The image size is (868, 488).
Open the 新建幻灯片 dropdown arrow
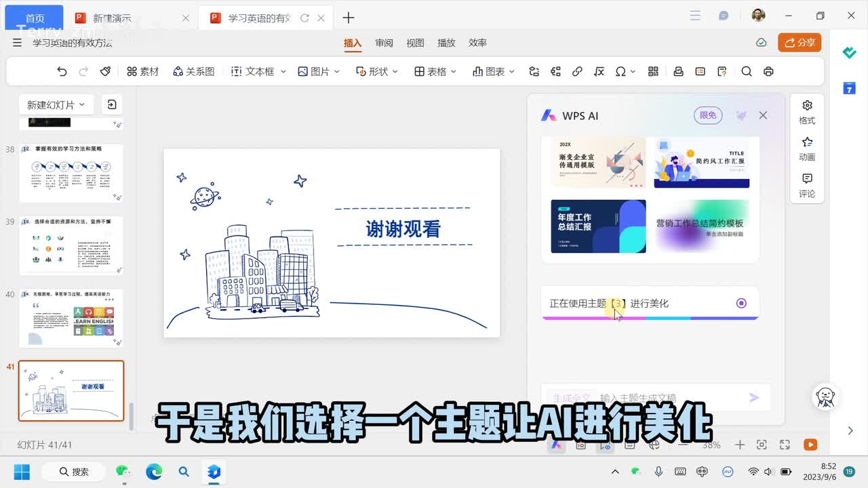coord(82,104)
